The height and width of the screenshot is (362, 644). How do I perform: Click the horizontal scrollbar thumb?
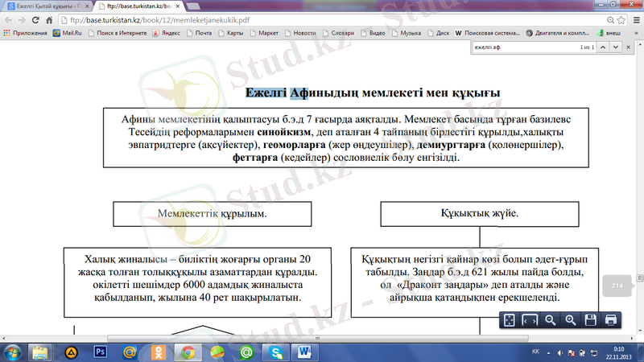[x=317, y=339]
